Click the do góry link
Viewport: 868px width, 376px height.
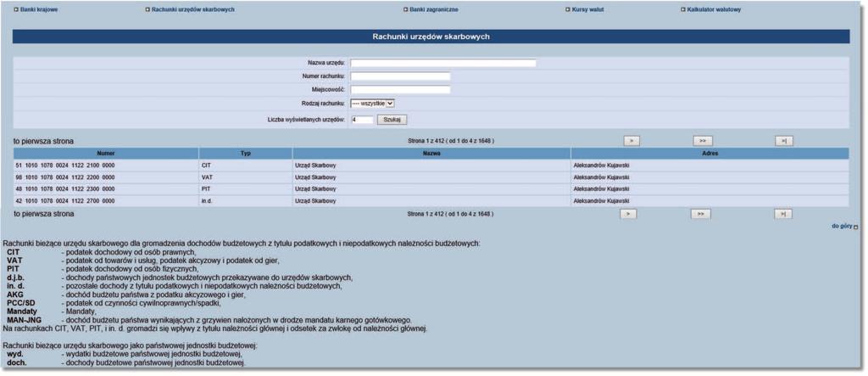[x=844, y=227]
